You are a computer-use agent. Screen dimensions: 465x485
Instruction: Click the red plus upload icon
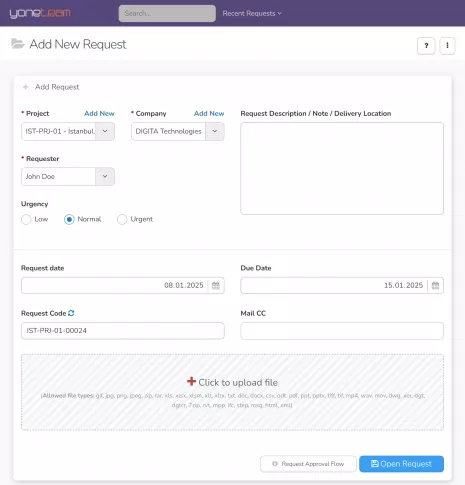click(191, 381)
